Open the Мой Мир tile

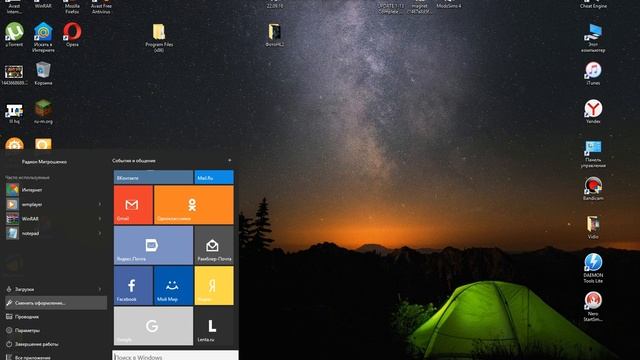pos(173,285)
